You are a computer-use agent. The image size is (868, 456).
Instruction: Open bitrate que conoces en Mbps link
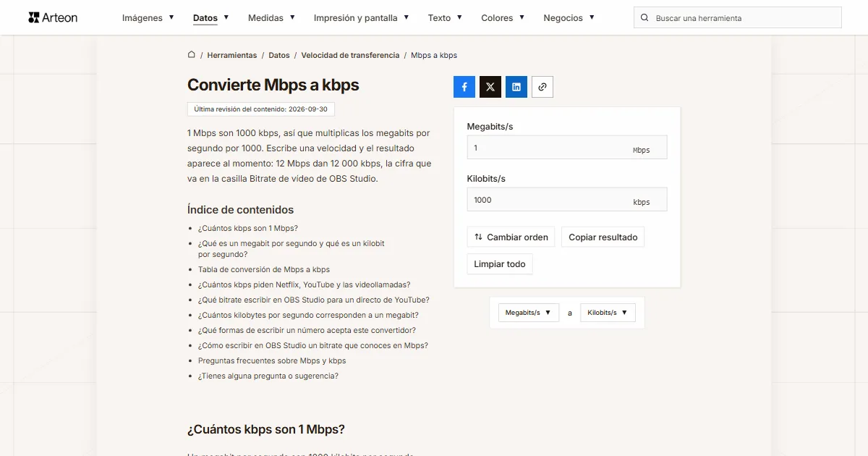pos(313,345)
